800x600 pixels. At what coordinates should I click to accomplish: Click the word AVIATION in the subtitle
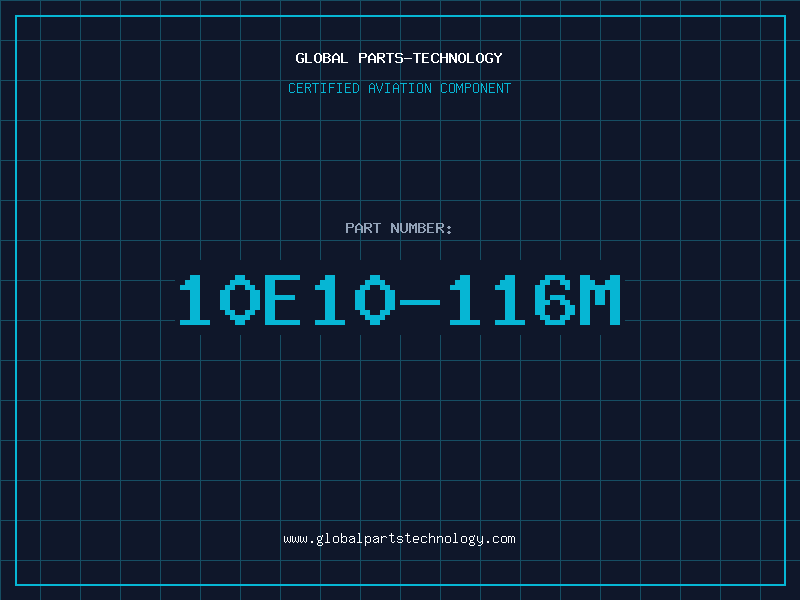[x=400, y=88]
